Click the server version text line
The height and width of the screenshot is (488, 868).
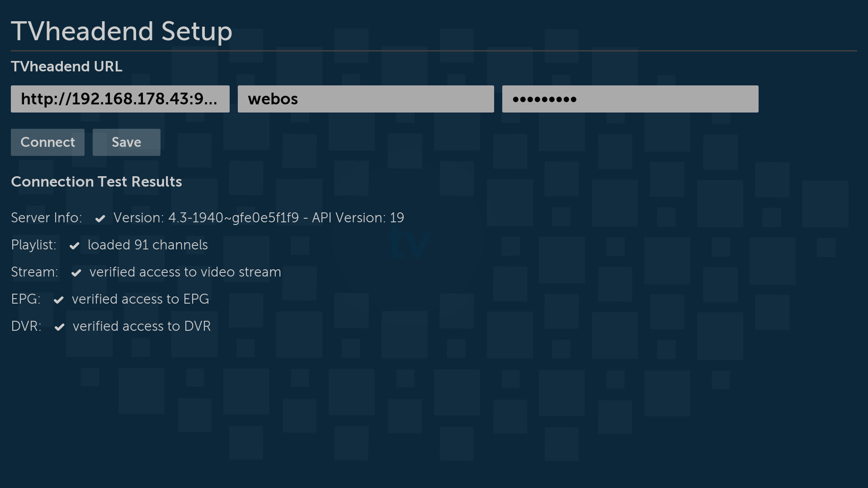click(259, 218)
